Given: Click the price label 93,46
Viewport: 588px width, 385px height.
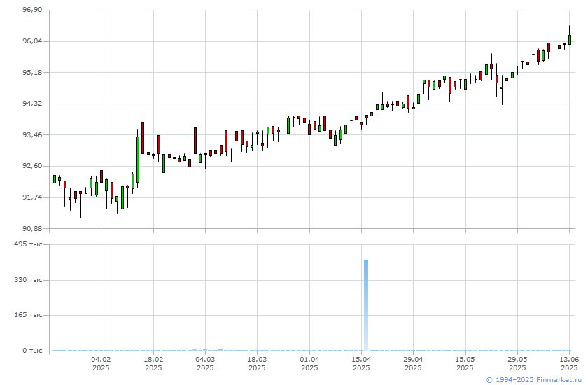Looking at the screenshot, I should (32, 134).
